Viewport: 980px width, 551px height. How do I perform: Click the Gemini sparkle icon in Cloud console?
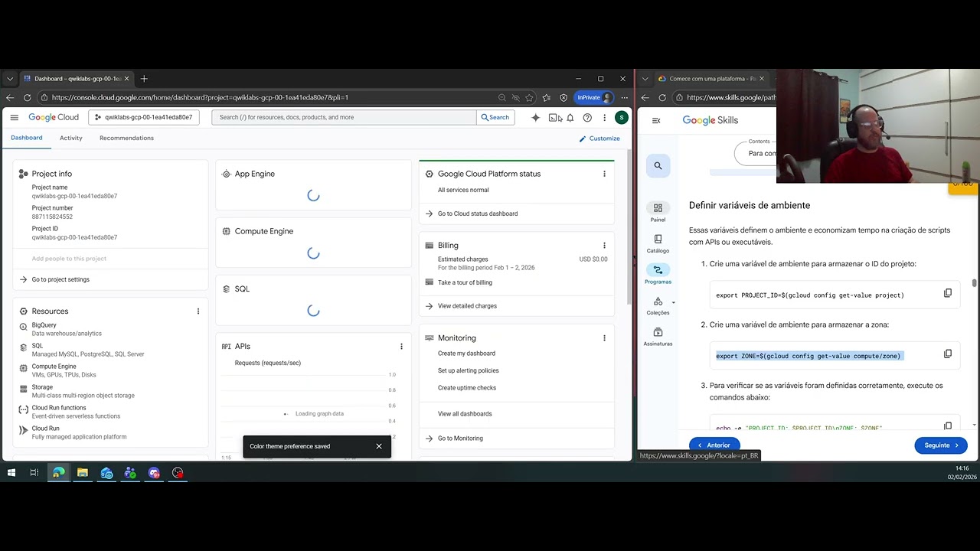coord(536,118)
